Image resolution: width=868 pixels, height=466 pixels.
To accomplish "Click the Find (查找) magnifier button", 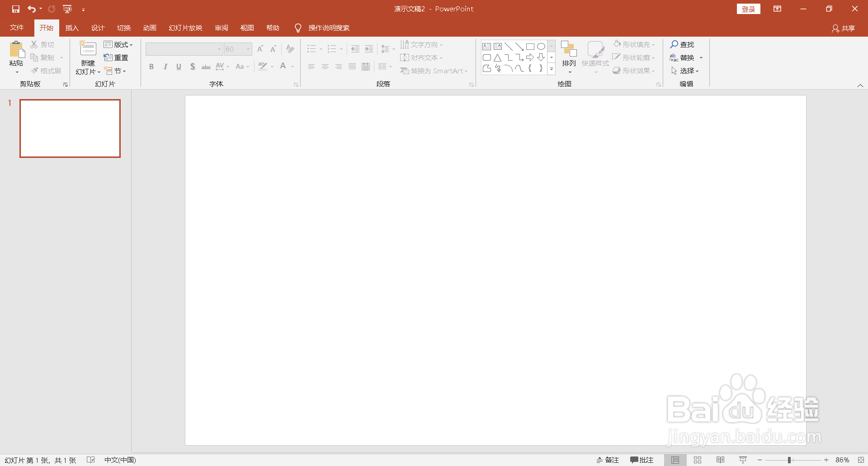I will (x=682, y=44).
